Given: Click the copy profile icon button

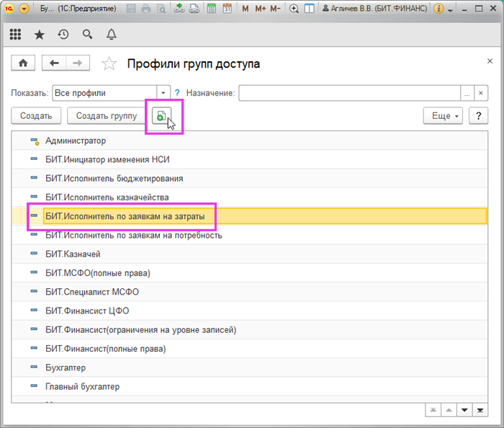Looking at the screenshot, I should tap(162, 116).
